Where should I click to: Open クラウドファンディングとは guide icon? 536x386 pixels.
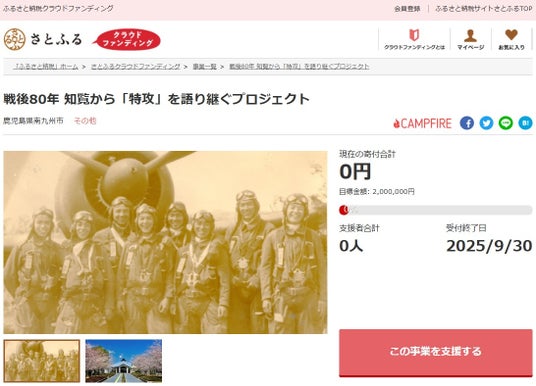click(x=414, y=40)
